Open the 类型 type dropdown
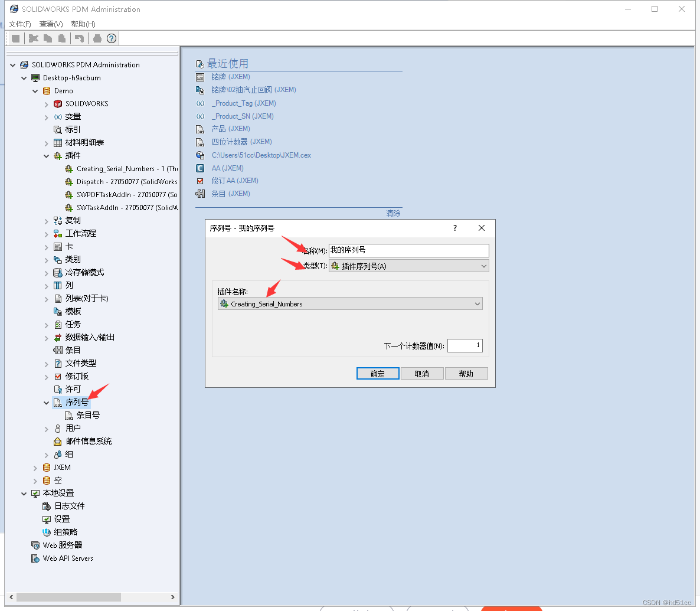 (408, 266)
